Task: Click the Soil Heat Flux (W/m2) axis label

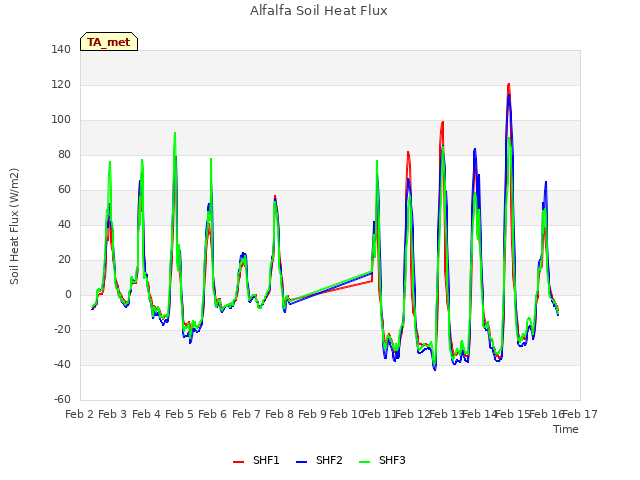Action: click(x=14, y=226)
